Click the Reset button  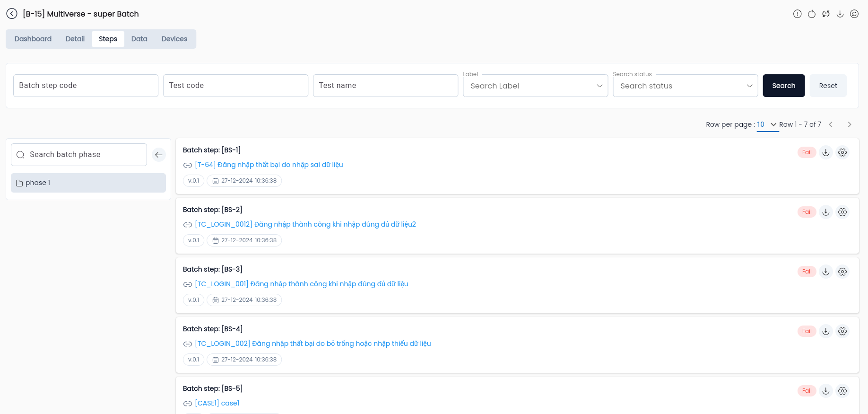(828, 86)
